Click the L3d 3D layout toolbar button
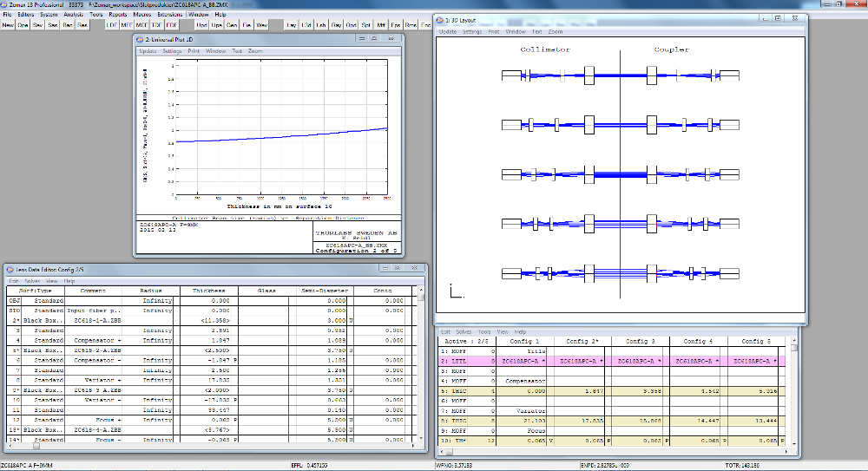The height and width of the screenshot is (471, 868). 306,25
